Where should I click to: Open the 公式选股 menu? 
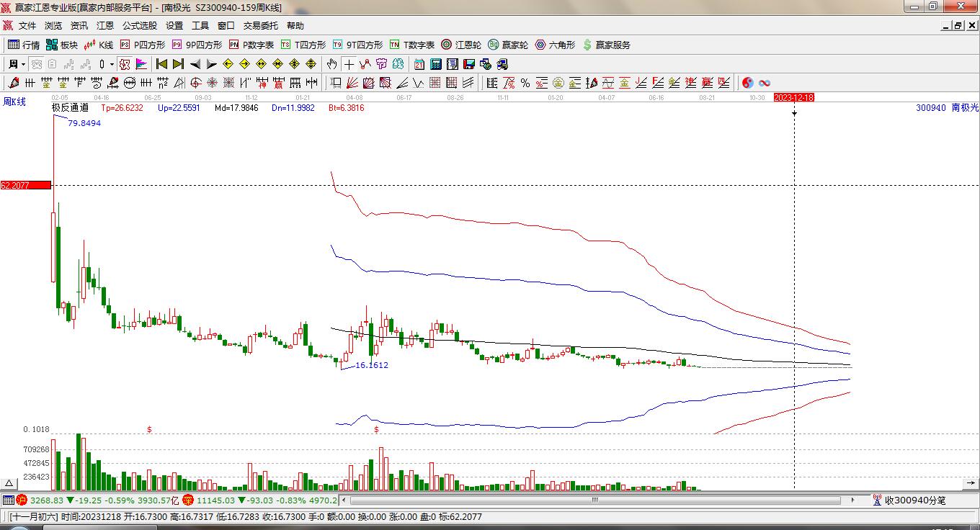point(139,26)
